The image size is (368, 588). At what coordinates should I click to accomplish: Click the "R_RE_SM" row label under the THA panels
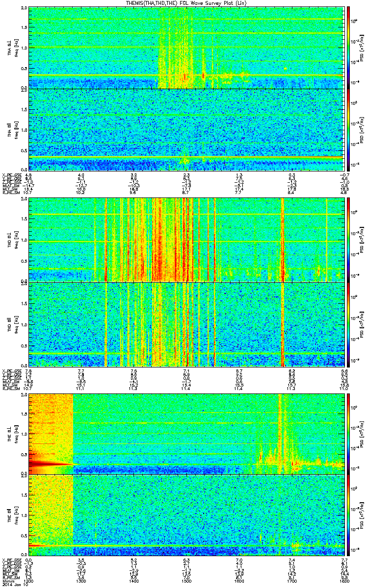click(x=10, y=194)
